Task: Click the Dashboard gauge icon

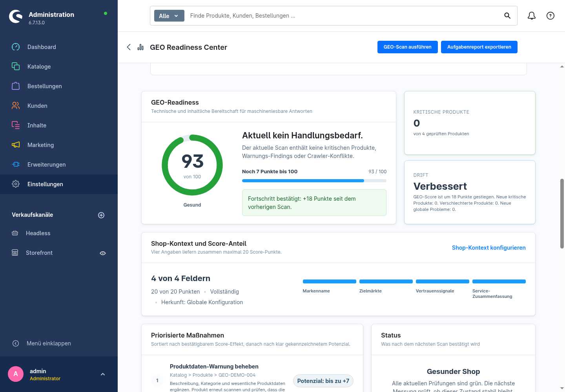Action: click(x=16, y=47)
